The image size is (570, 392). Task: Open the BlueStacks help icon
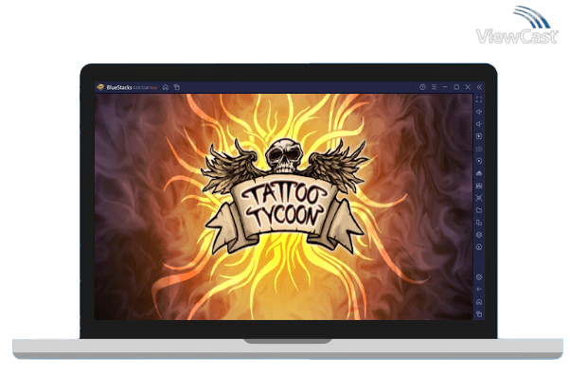click(422, 87)
